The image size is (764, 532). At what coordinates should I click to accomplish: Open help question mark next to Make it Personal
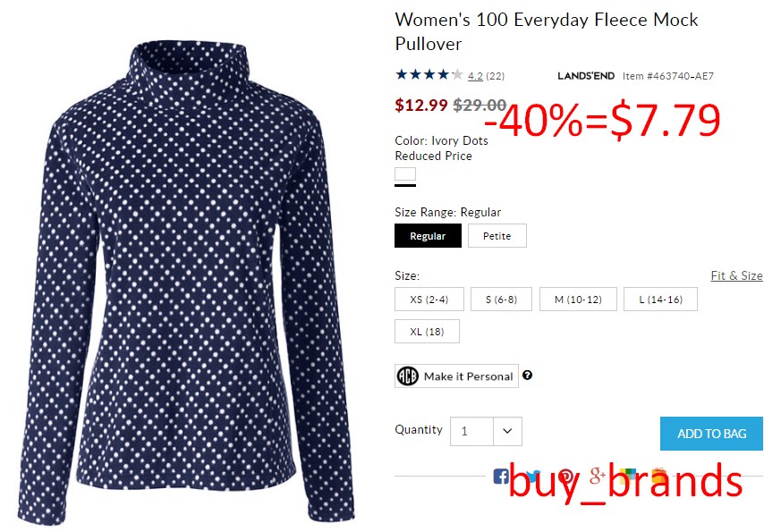[x=527, y=376]
